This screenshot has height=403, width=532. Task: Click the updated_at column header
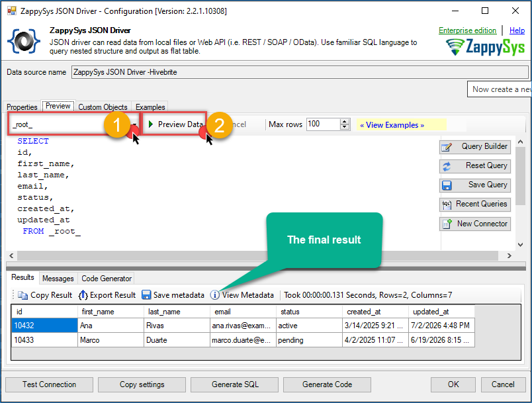point(443,312)
